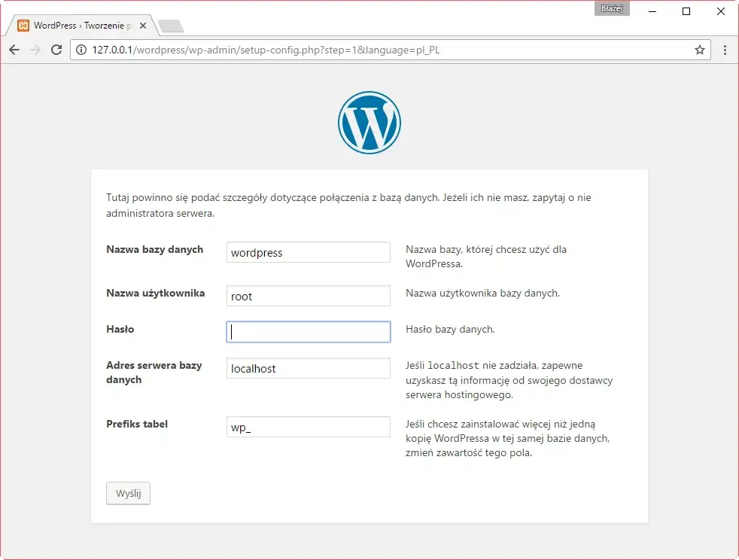Screen dimensions: 739x560
Task: Bookmark the page with the star icon
Action: coord(700,50)
